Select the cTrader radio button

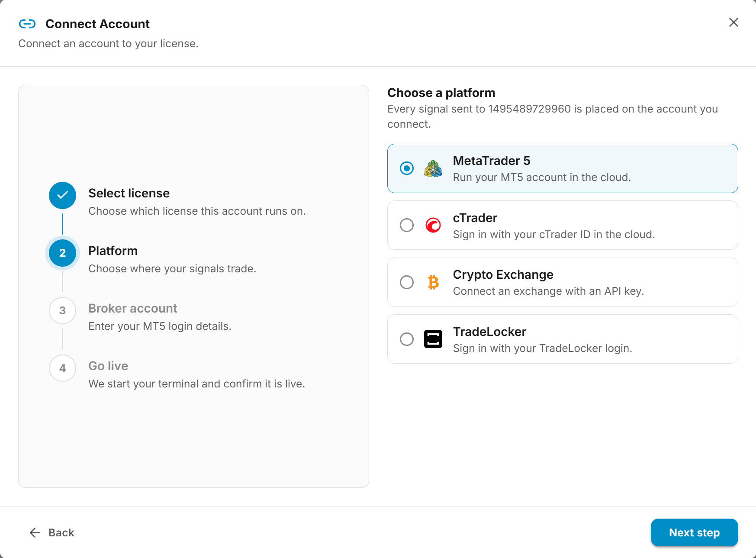(407, 225)
